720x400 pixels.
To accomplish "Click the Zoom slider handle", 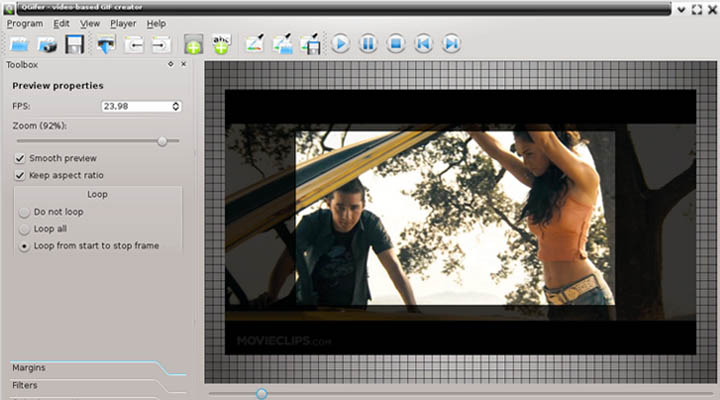I will point(162,141).
